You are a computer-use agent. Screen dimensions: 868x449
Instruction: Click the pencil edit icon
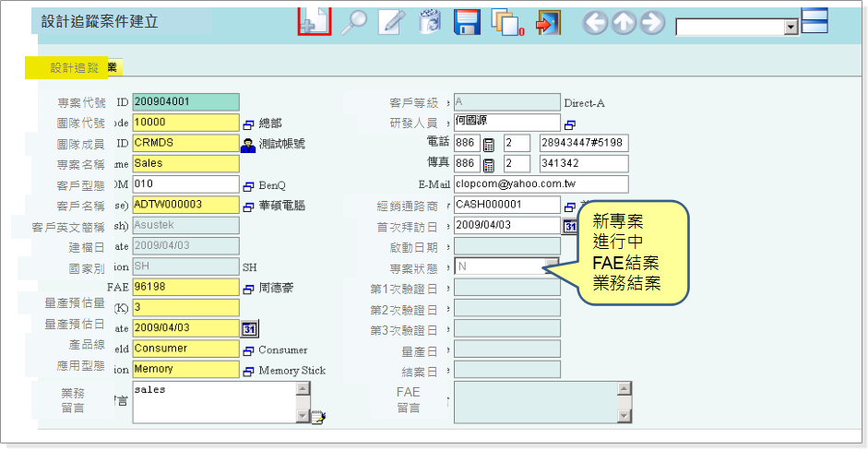tap(392, 22)
